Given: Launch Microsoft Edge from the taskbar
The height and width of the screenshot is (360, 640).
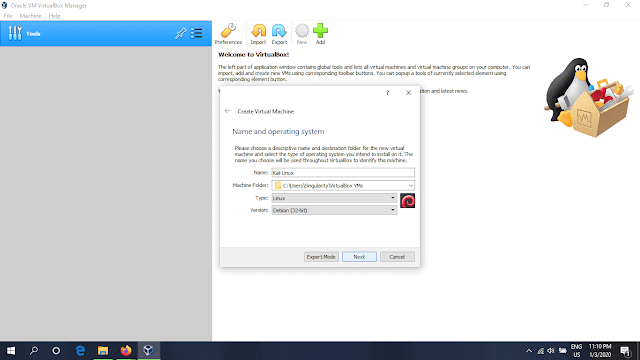Looking at the screenshot, I should tap(80, 351).
